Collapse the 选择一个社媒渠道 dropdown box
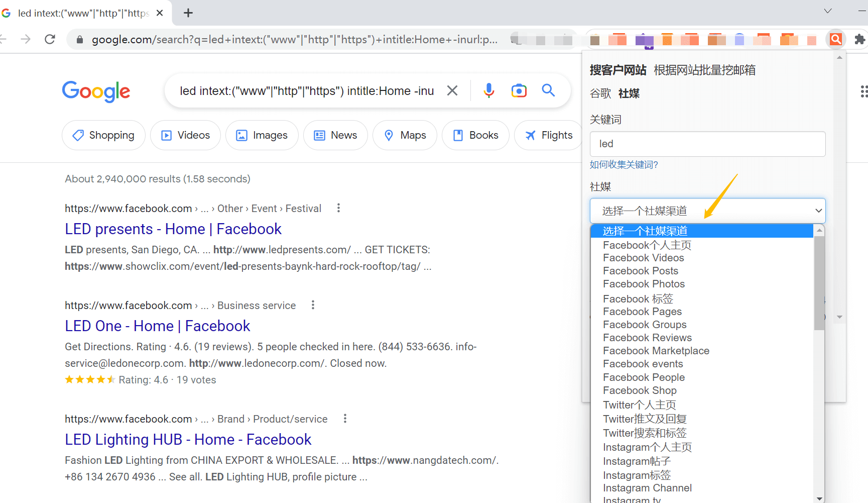Screen dimensions: 868x503 click(708, 211)
